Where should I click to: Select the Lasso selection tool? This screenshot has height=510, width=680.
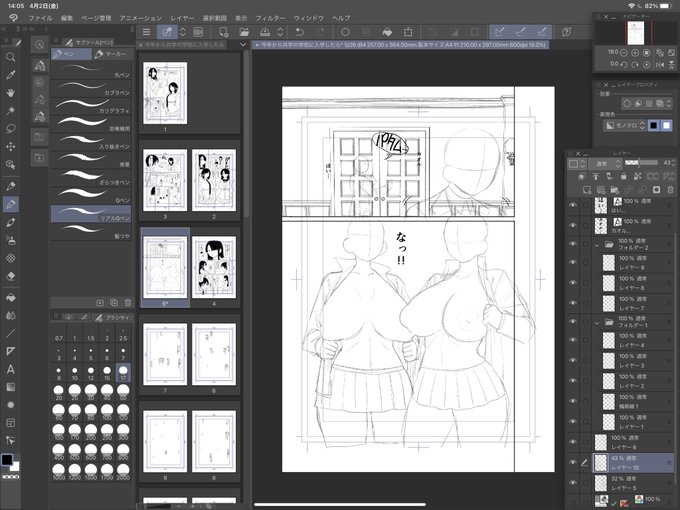coord(11,129)
